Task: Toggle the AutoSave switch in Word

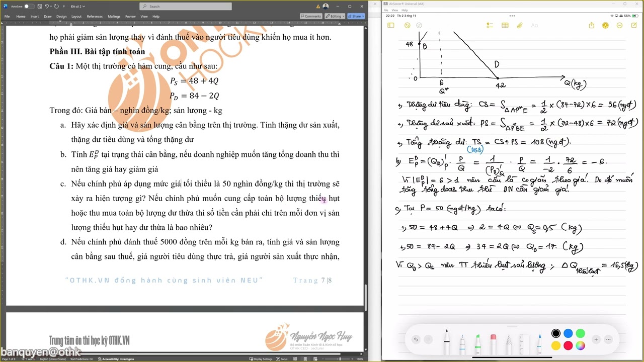Action: (x=29, y=7)
